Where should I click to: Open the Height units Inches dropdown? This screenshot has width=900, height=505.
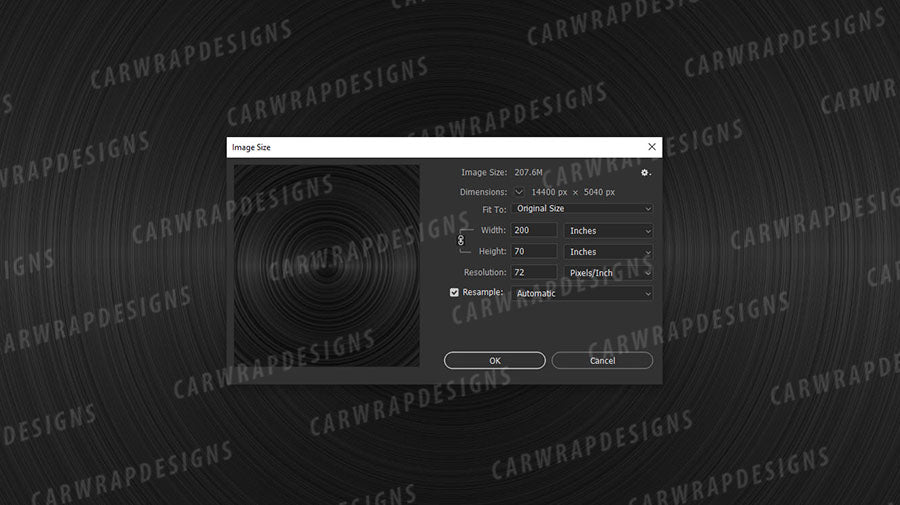pyautogui.click(x=608, y=252)
